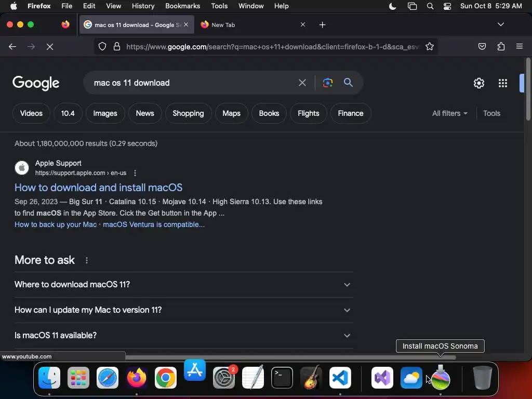Open Finder from the dock

tap(49, 378)
